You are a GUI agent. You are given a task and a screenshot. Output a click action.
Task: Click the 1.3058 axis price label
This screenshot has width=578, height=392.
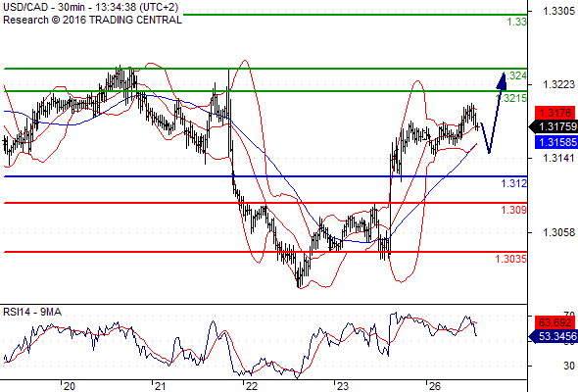point(558,232)
